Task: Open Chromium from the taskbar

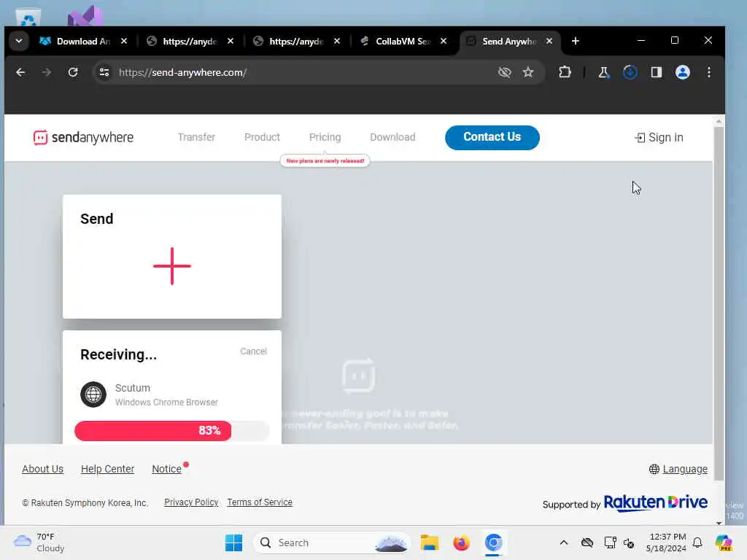Action: pos(494,542)
